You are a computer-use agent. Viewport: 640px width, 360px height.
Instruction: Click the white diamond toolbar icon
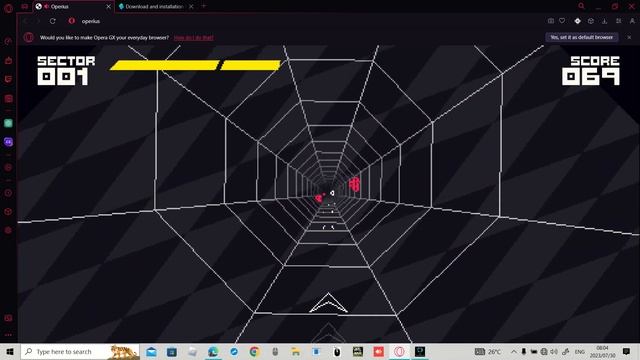pos(577,21)
